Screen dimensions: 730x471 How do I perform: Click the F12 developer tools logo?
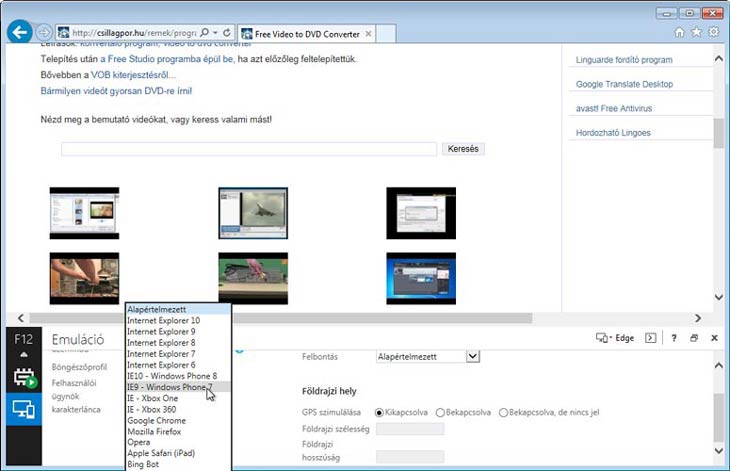pyautogui.click(x=23, y=339)
